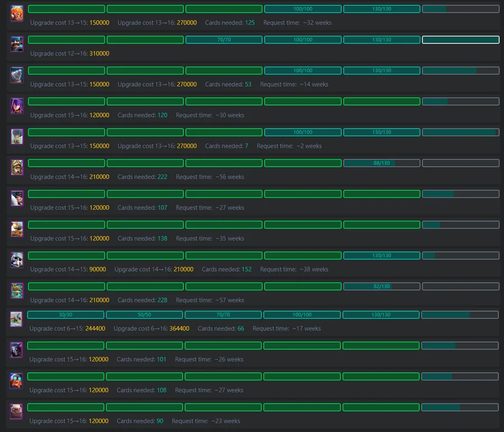Click the Goblin Drill card icon
Viewport: 504px width, 432px height.
tap(17, 75)
